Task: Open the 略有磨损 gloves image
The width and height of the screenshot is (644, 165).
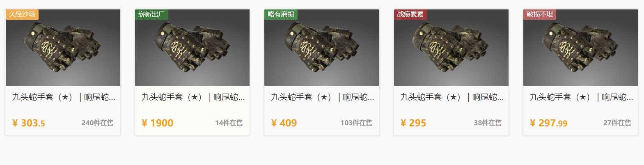Action: pos(321,48)
